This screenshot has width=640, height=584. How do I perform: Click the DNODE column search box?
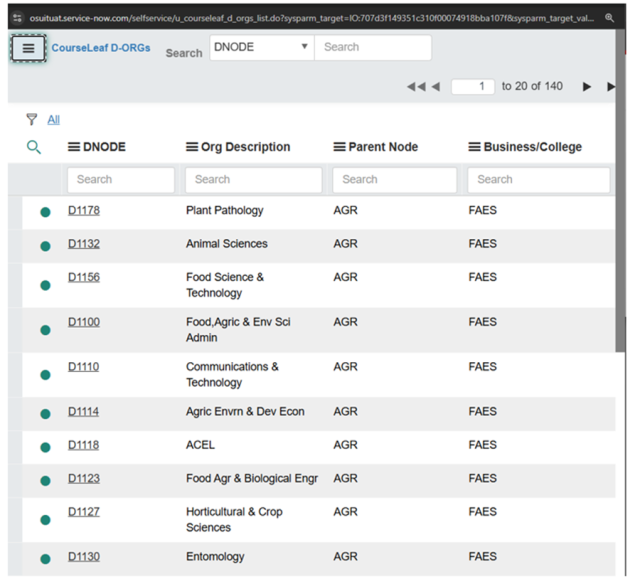[121, 180]
